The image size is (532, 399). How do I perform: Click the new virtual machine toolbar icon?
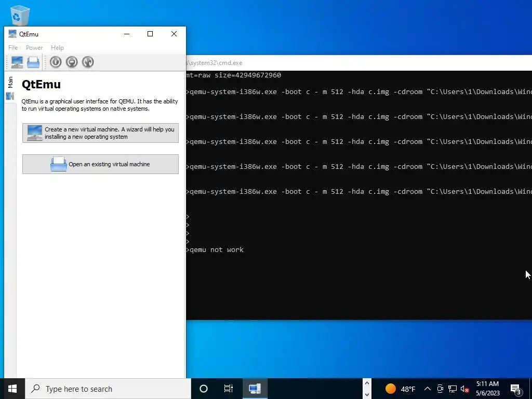17,62
